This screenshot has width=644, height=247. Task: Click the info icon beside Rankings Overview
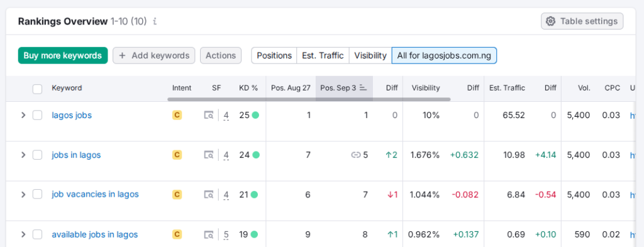[x=155, y=21]
